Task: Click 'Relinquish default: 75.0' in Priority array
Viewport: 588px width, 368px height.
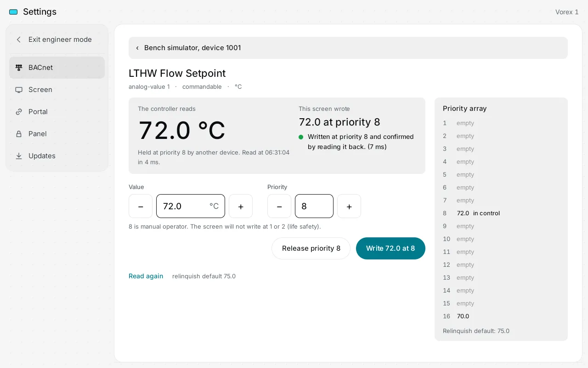Action: click(476, 331)
